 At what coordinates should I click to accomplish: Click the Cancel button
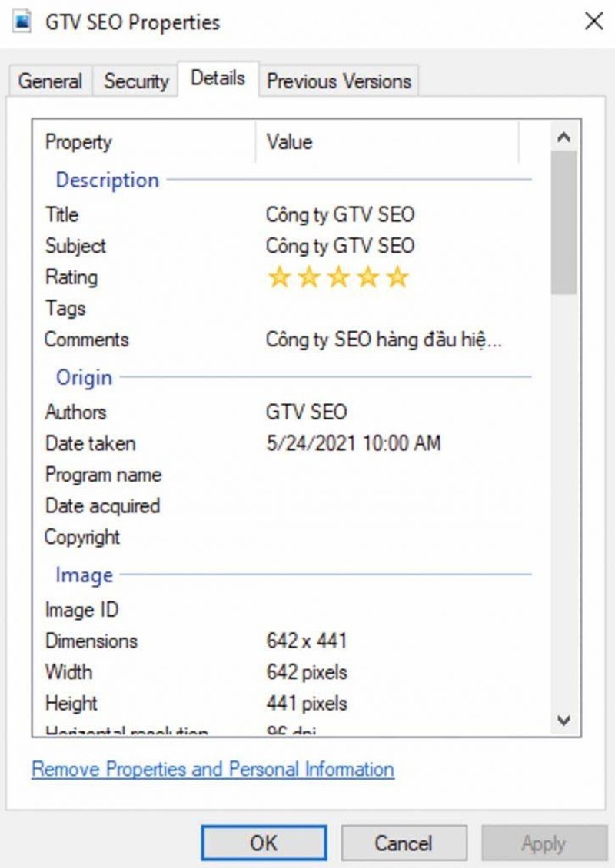click(x=404, y=843)
